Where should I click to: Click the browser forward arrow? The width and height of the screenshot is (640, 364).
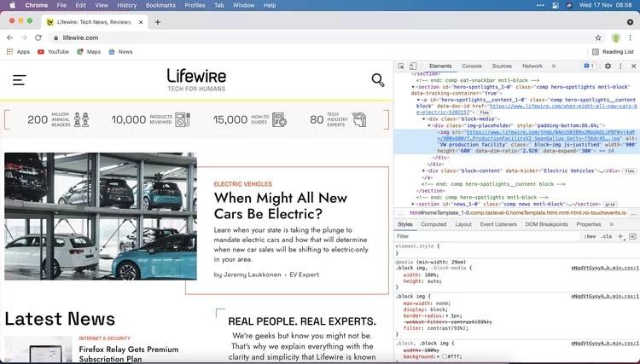coord(24,38)
